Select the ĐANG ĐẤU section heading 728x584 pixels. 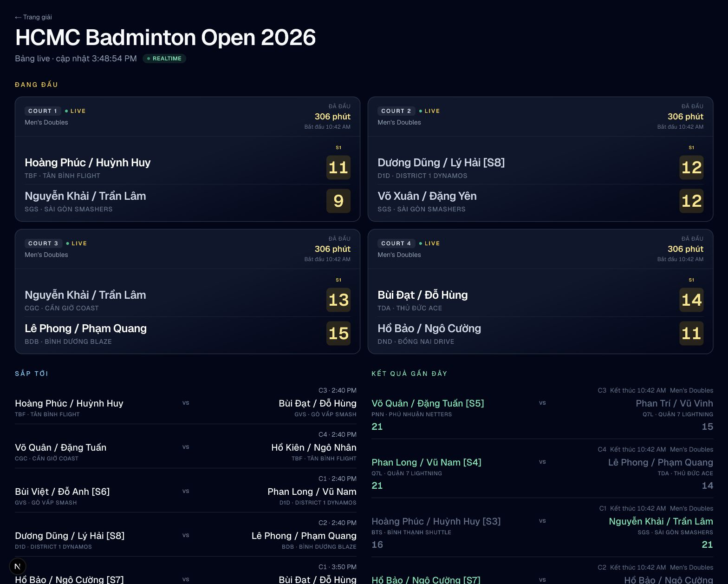coord(37,85)
